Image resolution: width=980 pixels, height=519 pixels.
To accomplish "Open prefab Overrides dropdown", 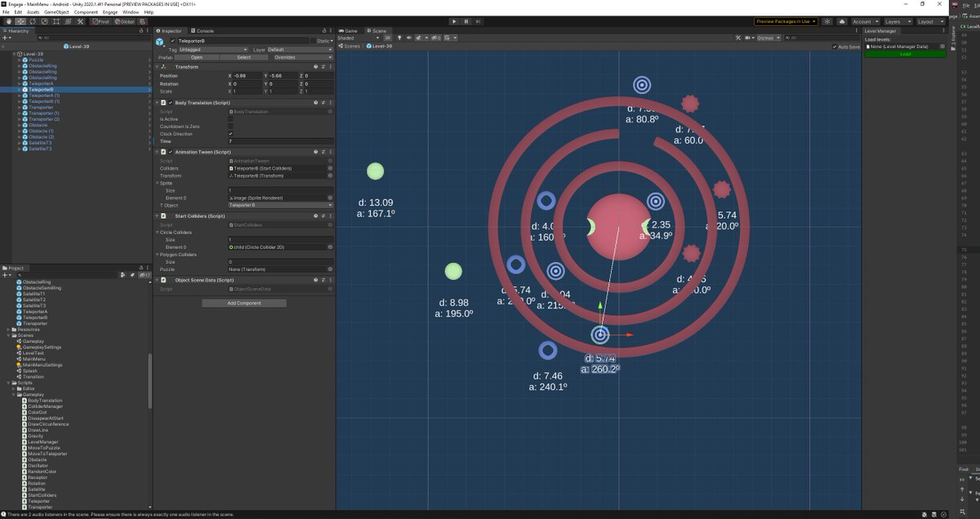I will click(x=302, y=57).
